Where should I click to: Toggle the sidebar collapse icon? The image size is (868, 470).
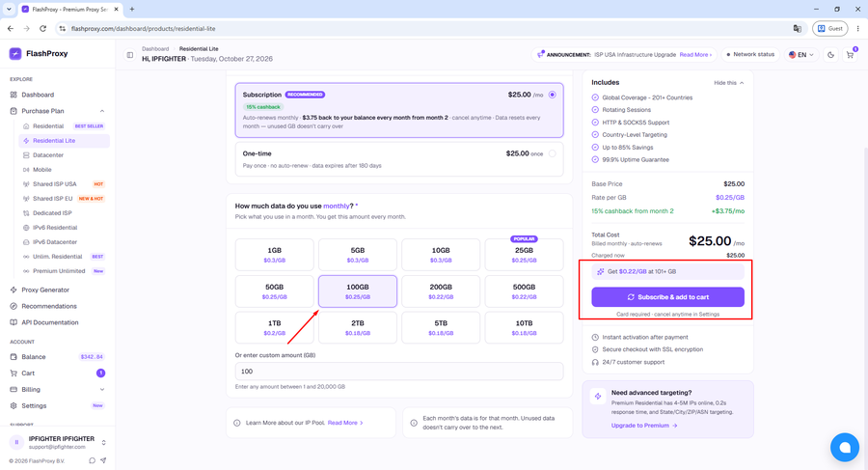[x=130, y=55]
